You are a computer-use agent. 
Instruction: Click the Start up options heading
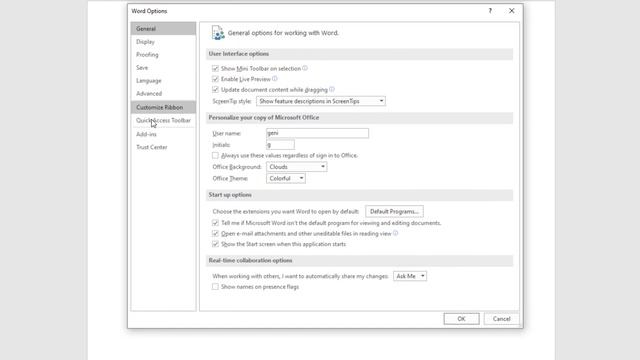(230, 195)
